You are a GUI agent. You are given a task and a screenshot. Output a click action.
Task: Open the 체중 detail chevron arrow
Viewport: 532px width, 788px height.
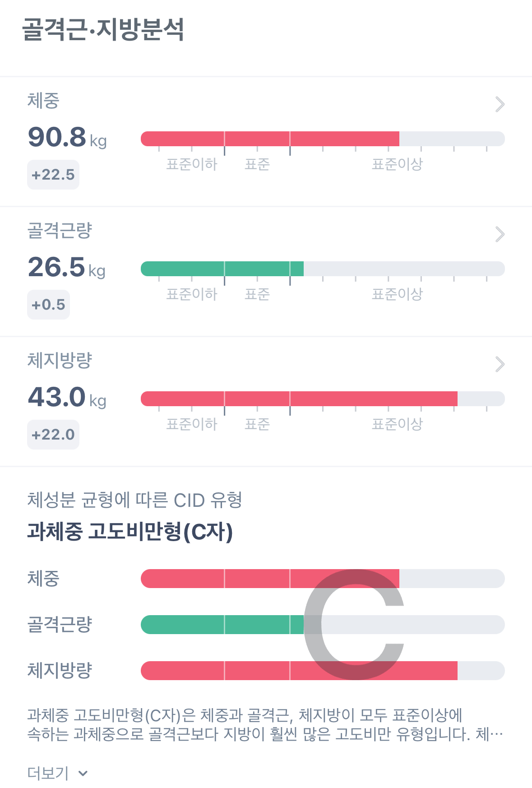pos(500,104)
